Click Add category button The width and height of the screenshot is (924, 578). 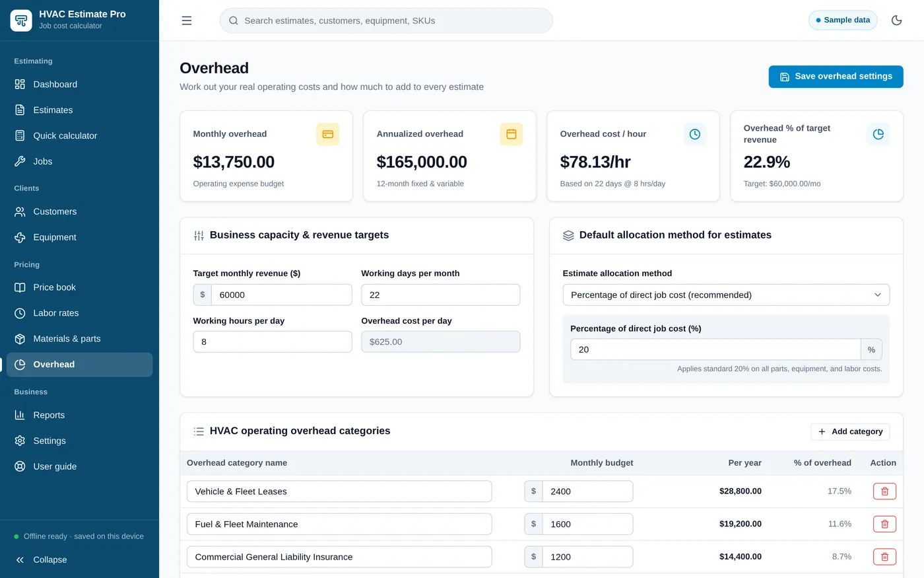[850, 432]
